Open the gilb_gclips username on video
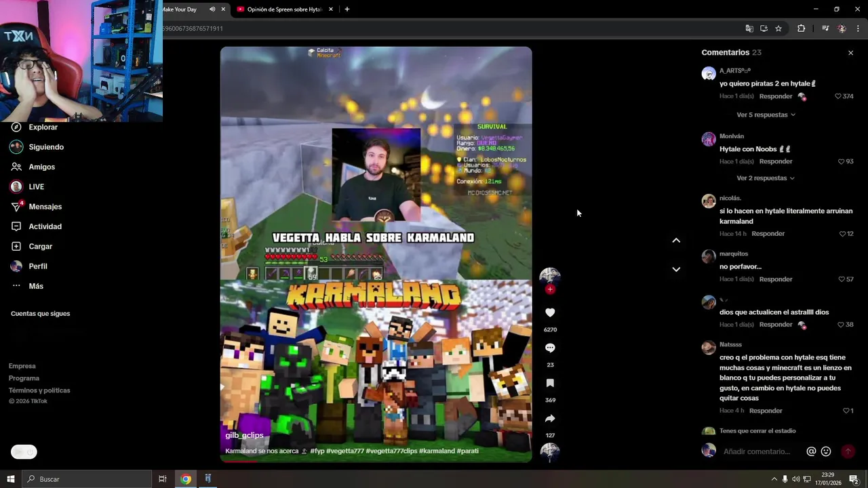The height and width of the screenshot is (488, 868). point(244,435)
